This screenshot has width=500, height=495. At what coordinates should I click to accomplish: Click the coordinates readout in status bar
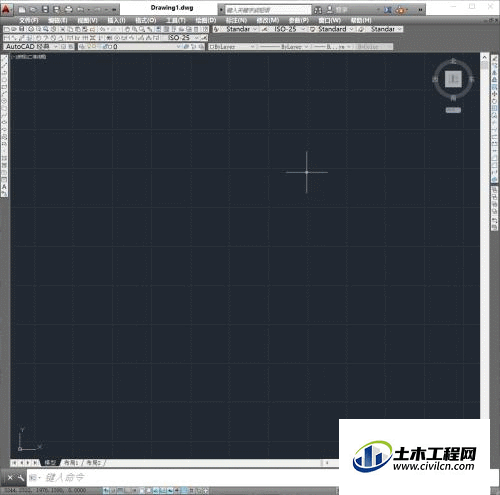(45, 490)
